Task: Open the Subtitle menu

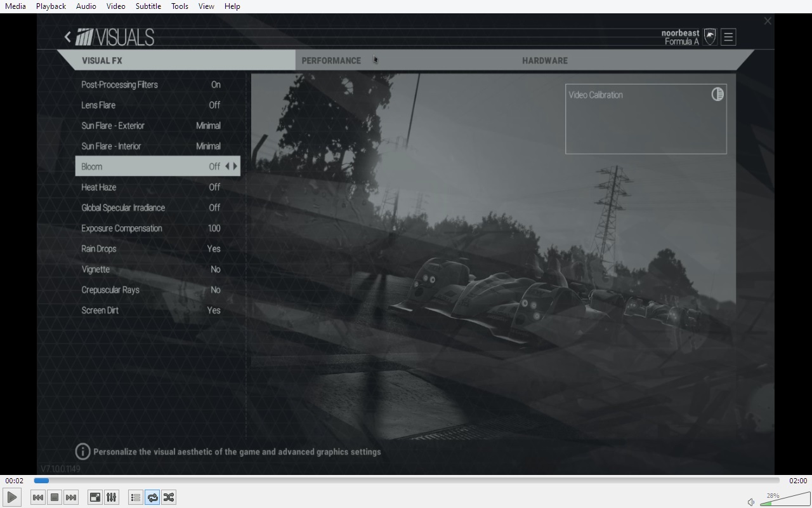Action: coord(148,6)
